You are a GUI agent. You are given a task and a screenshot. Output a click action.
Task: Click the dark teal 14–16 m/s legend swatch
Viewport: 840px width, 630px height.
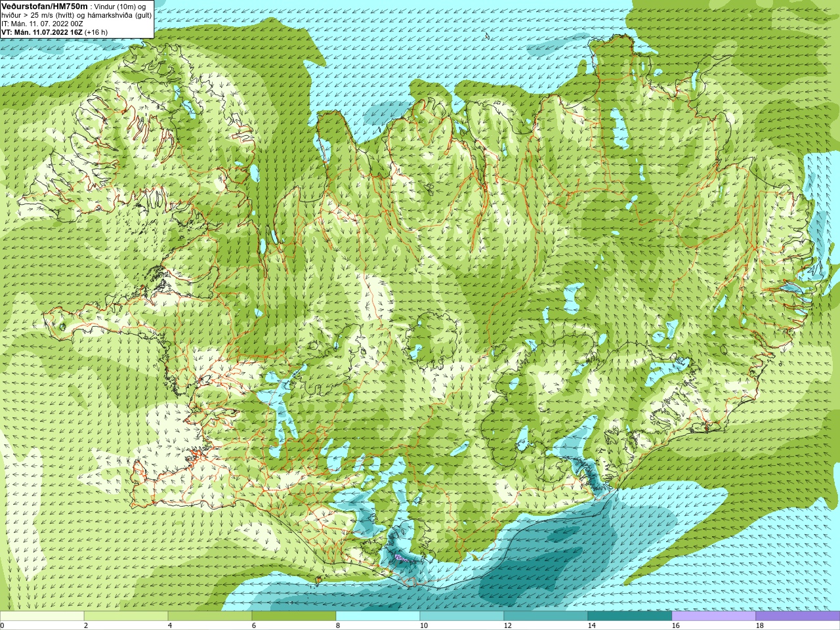coord(630,616)
